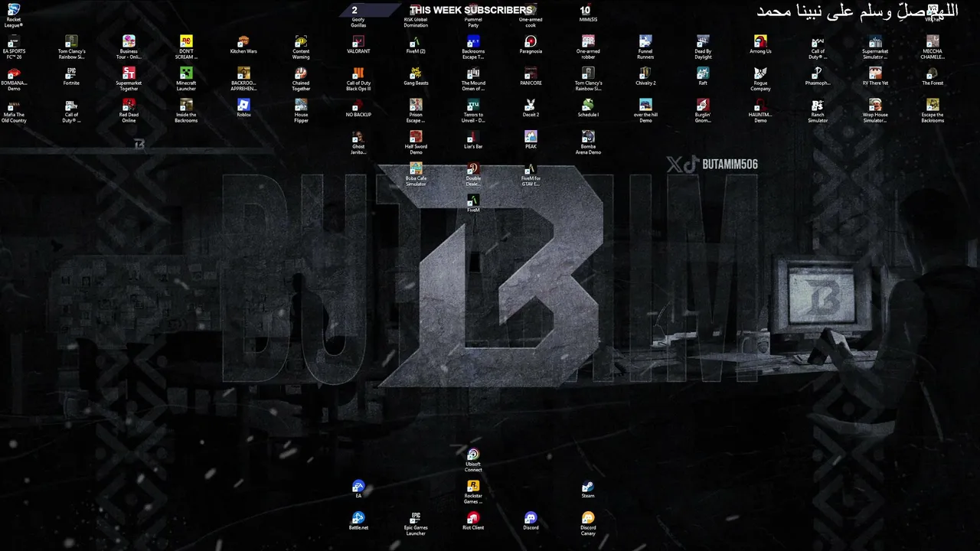The width and height of the screenshot is (980, 551).
Task: Launch EA SPORTS FC 26 shortcut
Action: (x=14, y=47)
